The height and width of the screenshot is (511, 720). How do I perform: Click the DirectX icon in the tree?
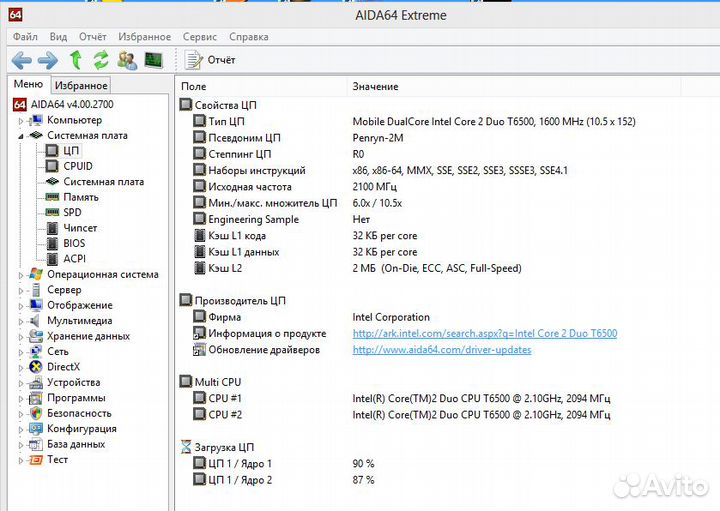coord(35,366)
